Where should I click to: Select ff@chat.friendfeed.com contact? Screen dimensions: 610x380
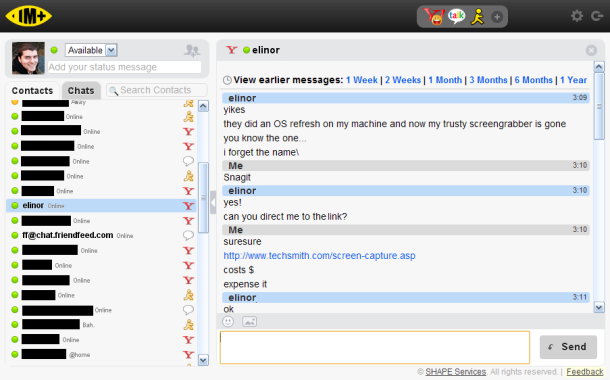[101, 235]
